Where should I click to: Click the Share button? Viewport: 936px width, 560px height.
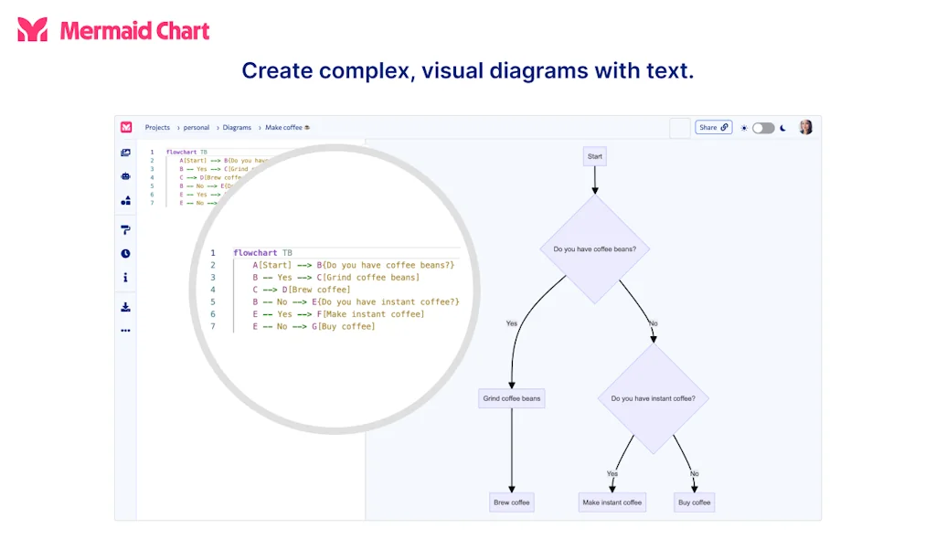tap(713, 128)
